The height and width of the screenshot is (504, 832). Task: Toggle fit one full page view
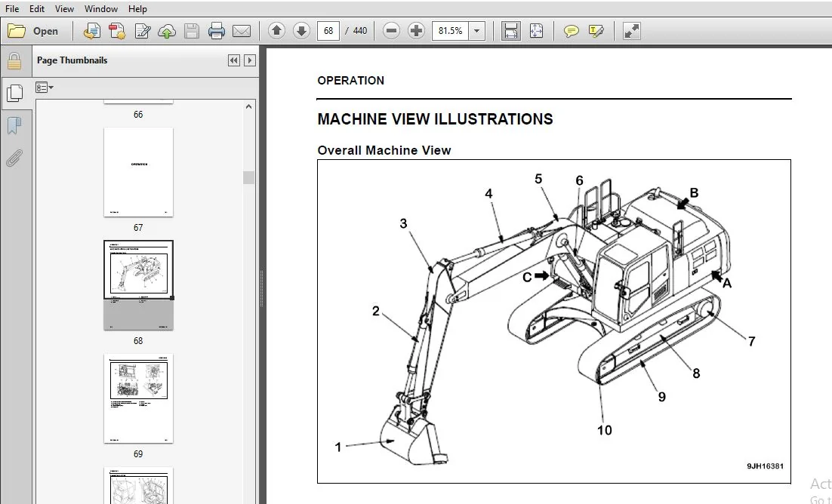(537, 31)
